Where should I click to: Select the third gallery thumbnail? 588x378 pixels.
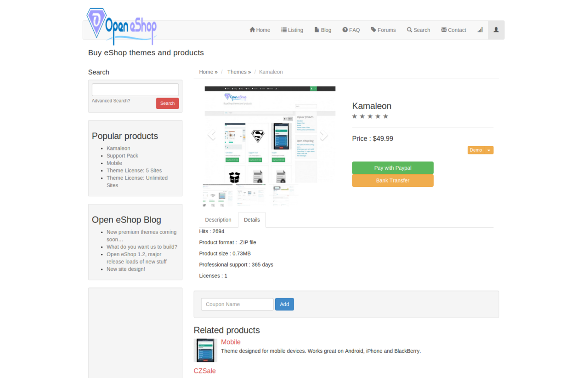[284, 195]
